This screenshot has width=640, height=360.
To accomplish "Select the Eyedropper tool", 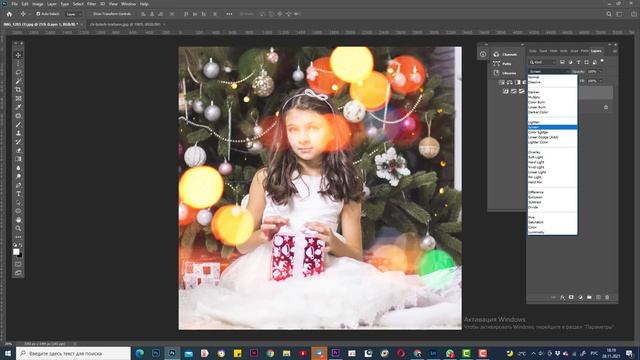I will [x=18, y=107].
